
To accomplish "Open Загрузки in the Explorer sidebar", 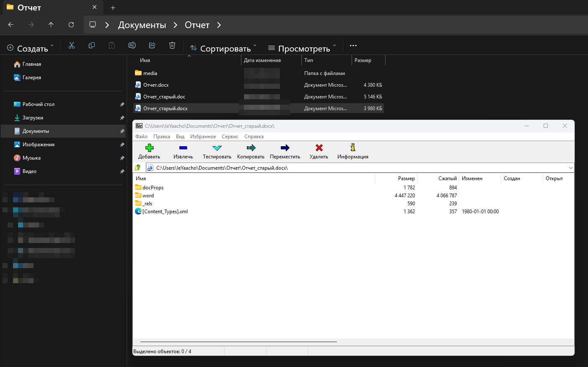I will click(x=33, y=118).
